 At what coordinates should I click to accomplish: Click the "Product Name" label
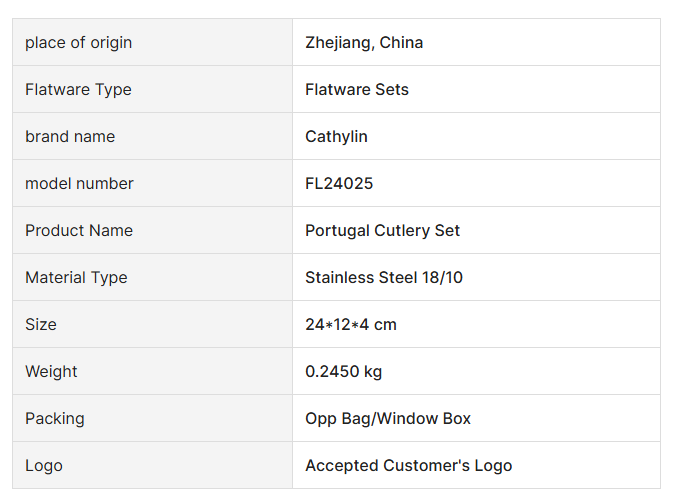79,230
